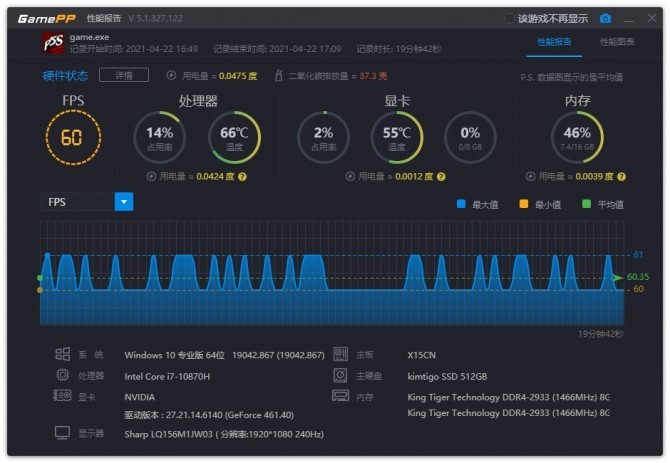This screenshot has height=463, width=670.
Task: Click the processor power usage help icon
Action: 242,176
